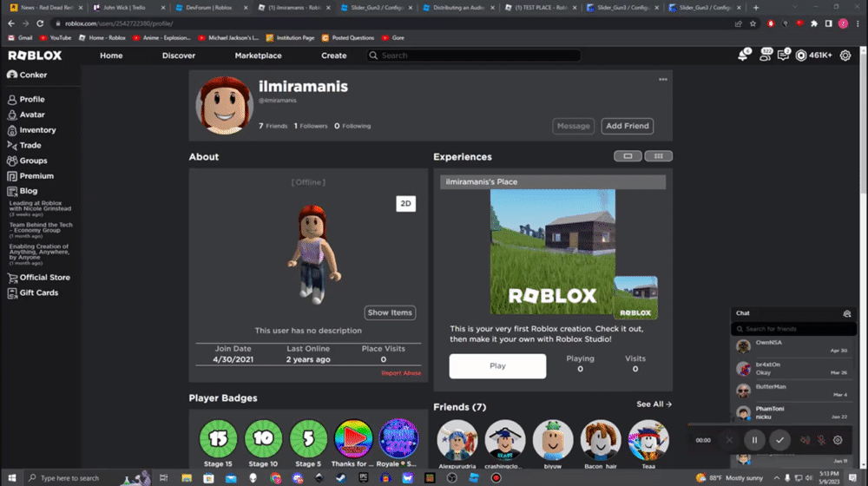Screen dimensions: 868x486
Task: Bookmark this page with the star icon
Action: point(753,23)
